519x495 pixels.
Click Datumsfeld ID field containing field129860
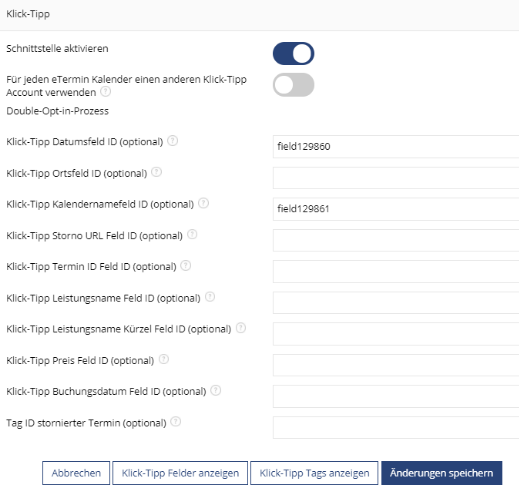396,146
